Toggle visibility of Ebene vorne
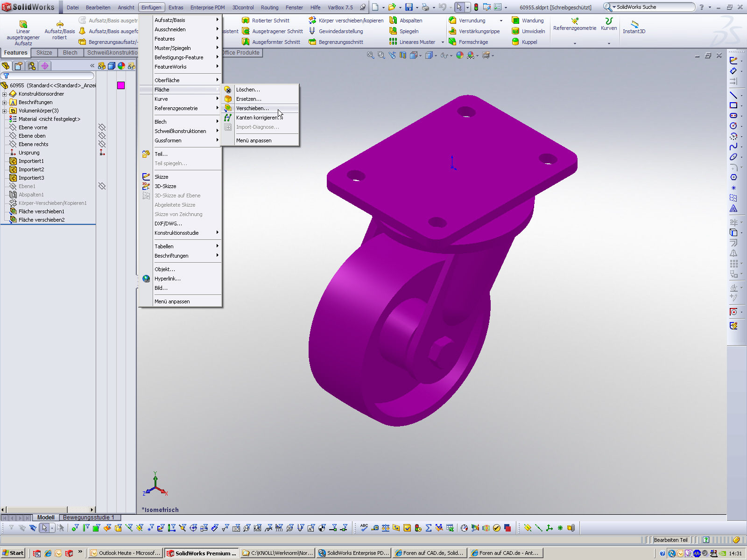 pos(102,127)
